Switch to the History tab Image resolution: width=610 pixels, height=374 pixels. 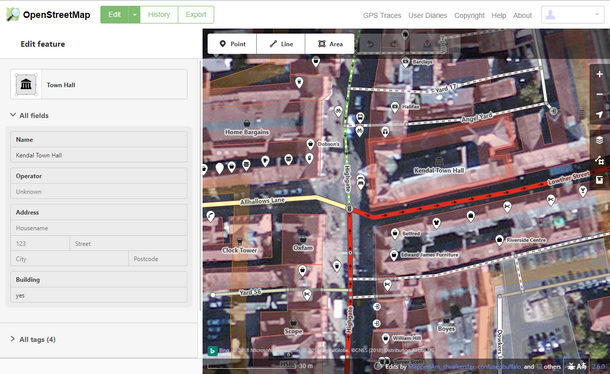coord(159,15)
